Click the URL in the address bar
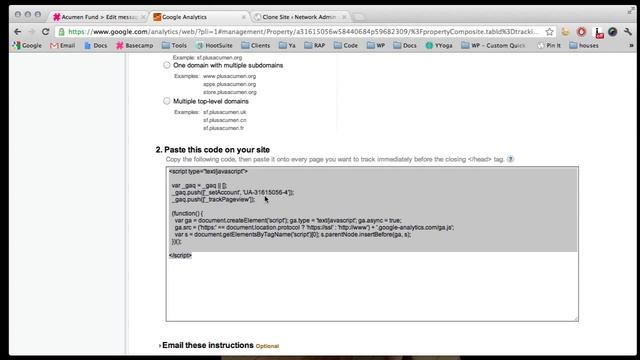The height and width of the screenshot is (360, 640). (303, 32)
